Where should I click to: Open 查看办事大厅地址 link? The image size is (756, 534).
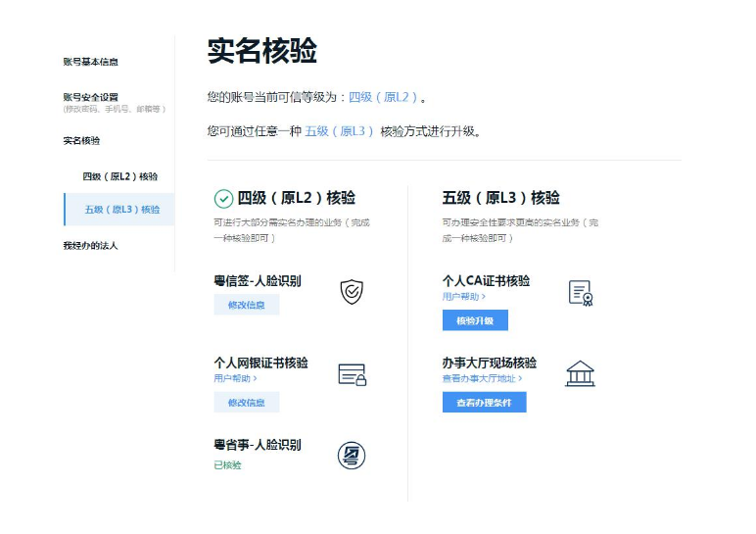click(x=482, y=378)
